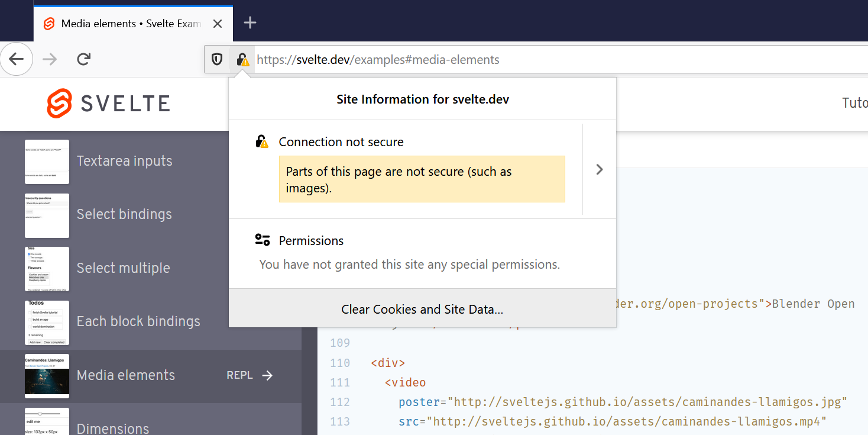Screen dimensions: 868x435
Task: Click the Permissions heading text
Action: point(311,241)
